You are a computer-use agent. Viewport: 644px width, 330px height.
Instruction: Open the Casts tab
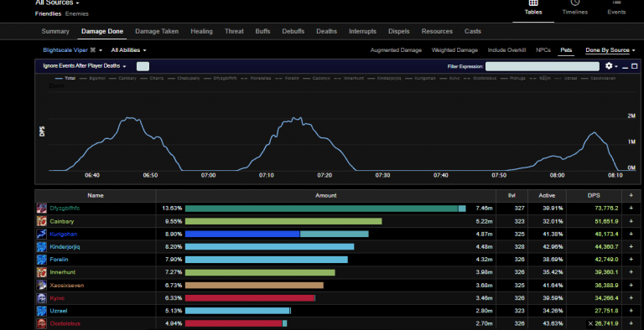pyautogui.click(x=473, y=31)
